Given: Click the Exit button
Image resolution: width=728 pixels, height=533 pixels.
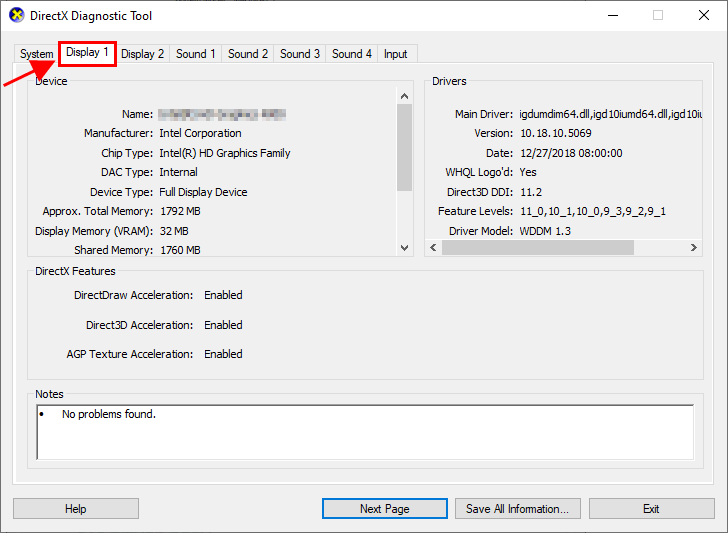Looking at the screenshot, I should click(x=651, y=509).
